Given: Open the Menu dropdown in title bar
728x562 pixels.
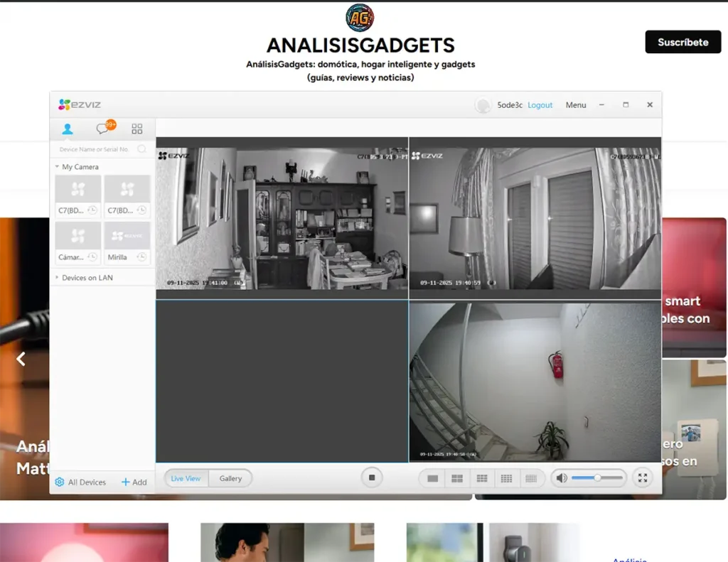Looking at the screenshot, I should pyautogui.click(x=576, y=105).
